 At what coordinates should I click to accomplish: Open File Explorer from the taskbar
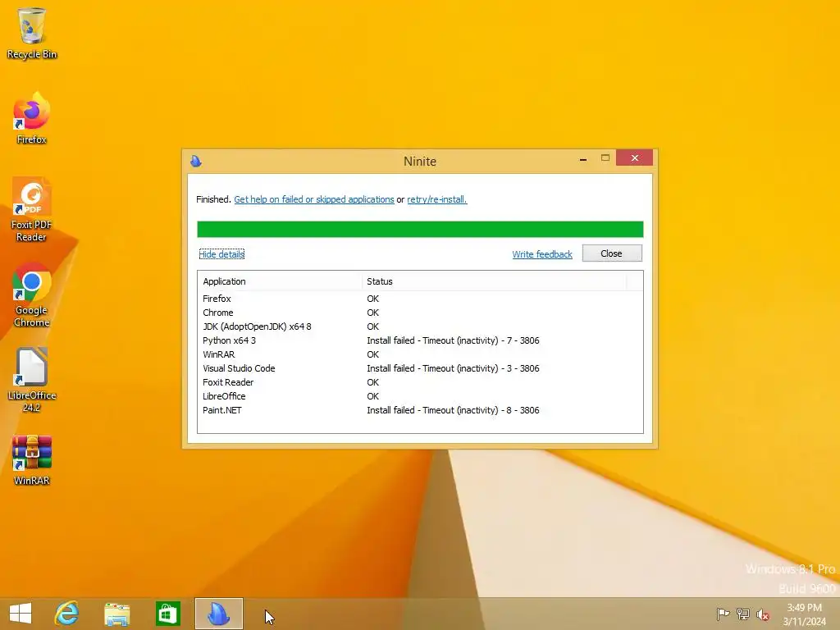[x=116, y=614]
